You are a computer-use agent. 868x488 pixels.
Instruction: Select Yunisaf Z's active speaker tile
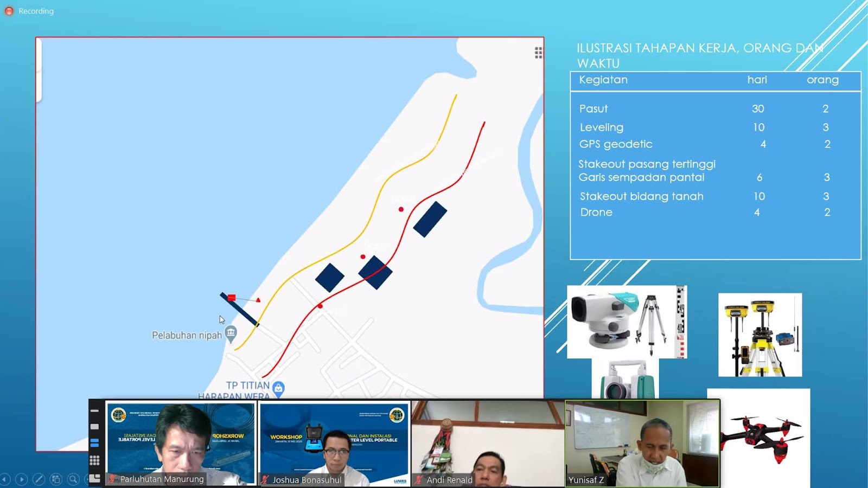(642, 442)
